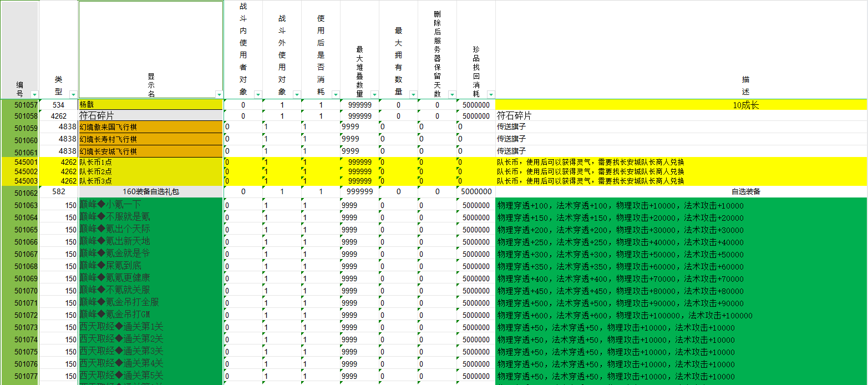Open the 描述 column filter dropdown
Viewport: 868px width, 385px height.
[x=862, y=94]
